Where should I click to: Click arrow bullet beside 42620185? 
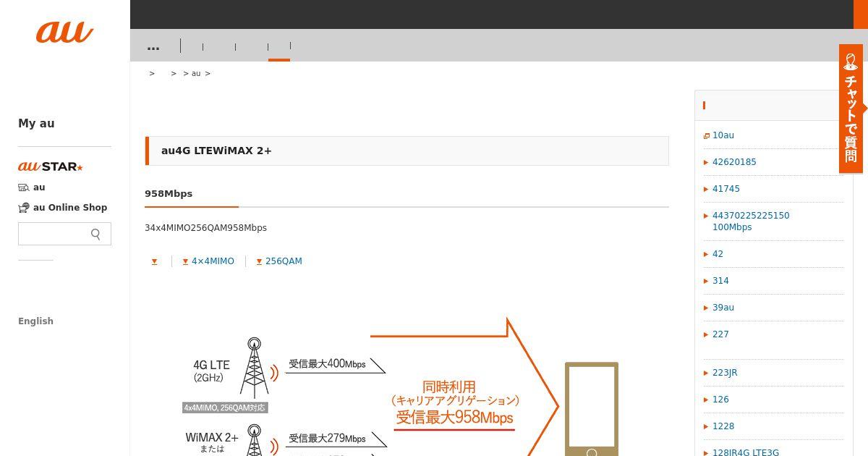(706, 162)
